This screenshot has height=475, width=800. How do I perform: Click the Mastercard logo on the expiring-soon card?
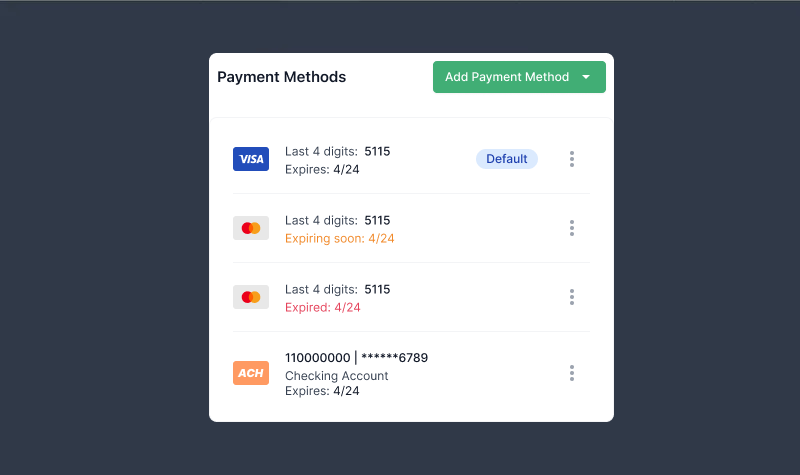pyautogui.click(x=251, y=228)
